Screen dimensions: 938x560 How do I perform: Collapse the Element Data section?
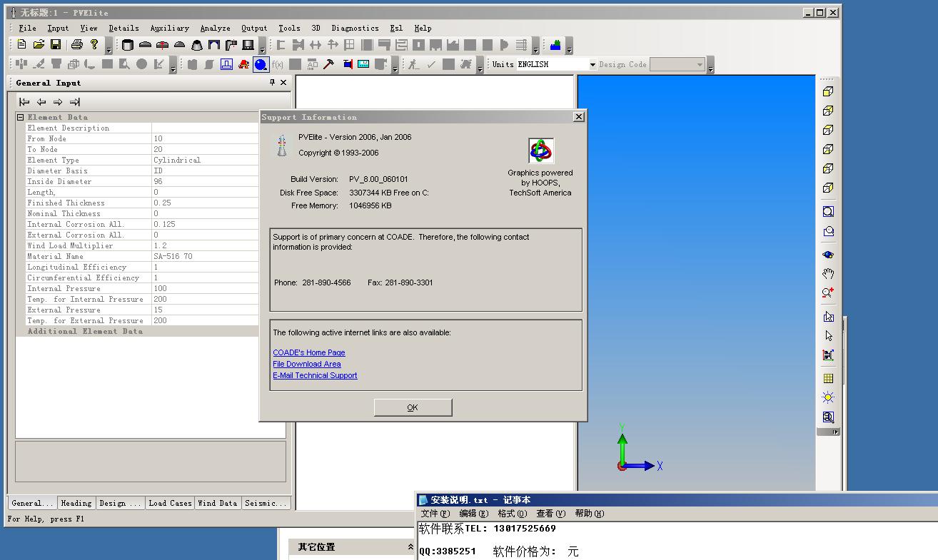pyautogui.click(x=21, y=117)
